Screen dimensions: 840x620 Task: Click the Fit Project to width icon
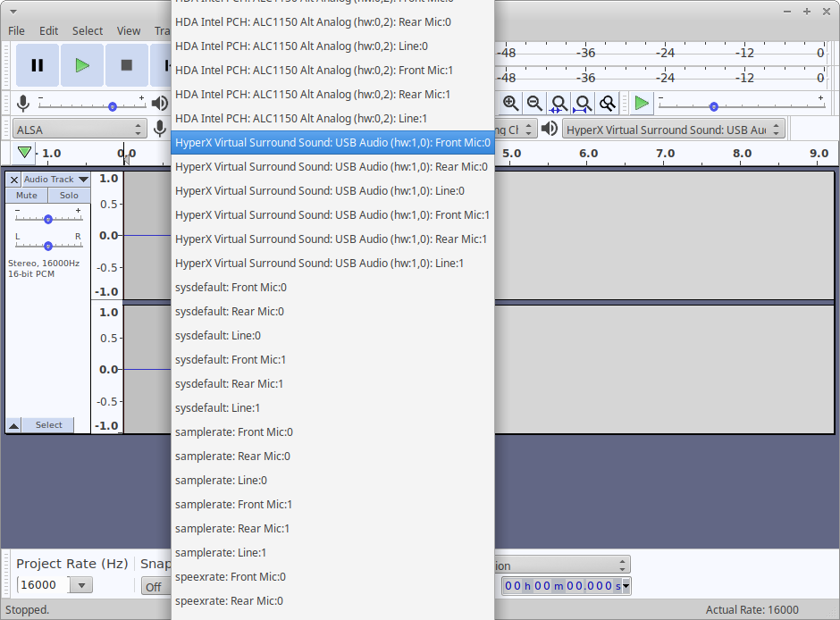point(583,103)
